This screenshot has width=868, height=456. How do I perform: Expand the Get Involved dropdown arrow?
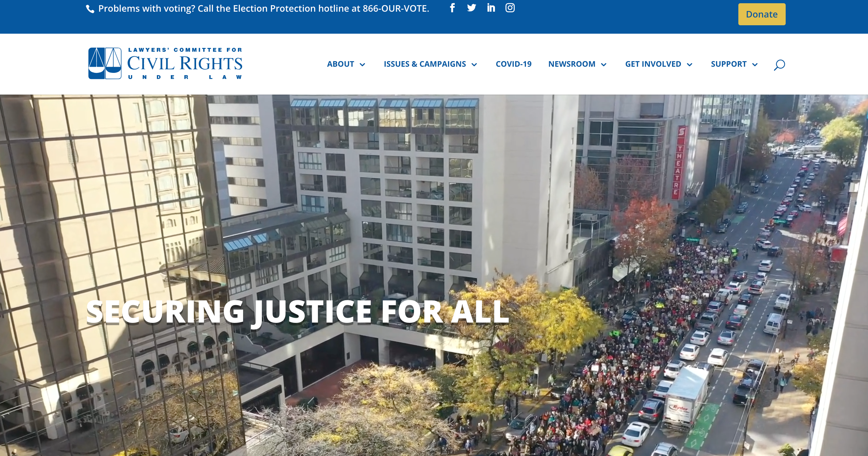689,65
